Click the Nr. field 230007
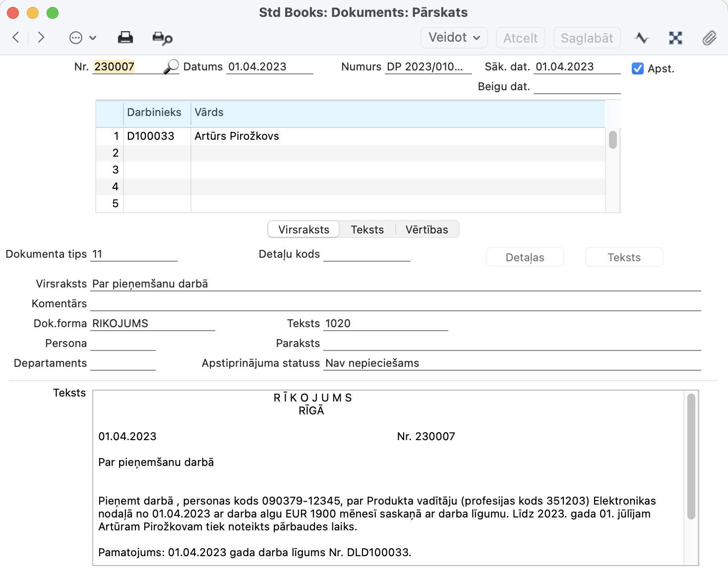The image size is (728, 572). [127, 66]
